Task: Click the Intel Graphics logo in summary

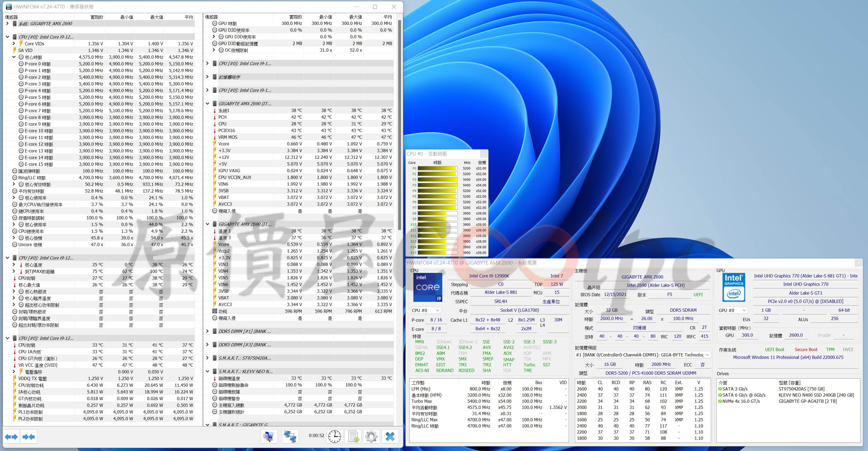Action: pyautogui.click(x=734, y=287)
